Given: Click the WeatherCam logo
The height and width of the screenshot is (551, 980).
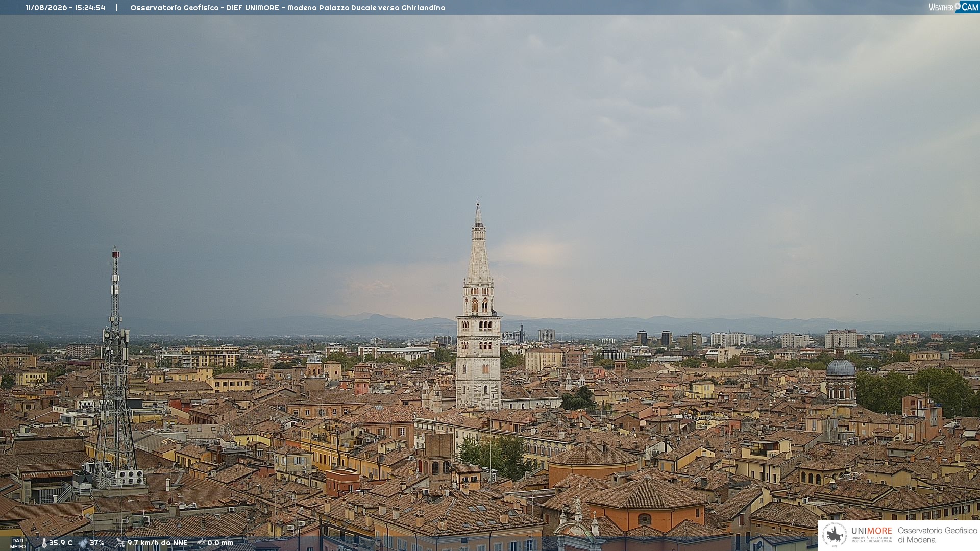Looking at the screenshot, I should click(953, 7).
